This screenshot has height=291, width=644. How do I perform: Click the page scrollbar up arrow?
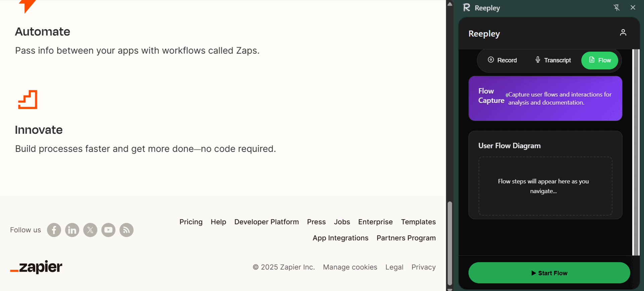[450, 4]
